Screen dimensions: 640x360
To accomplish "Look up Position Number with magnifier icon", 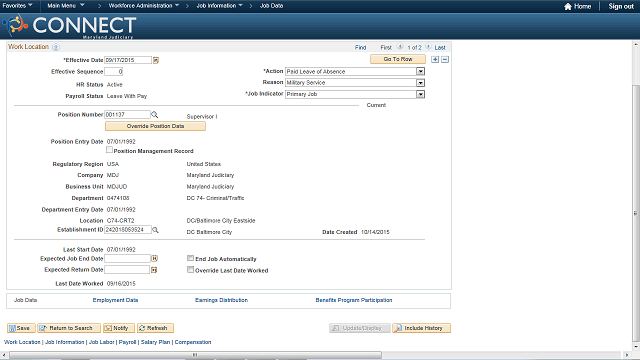I will point(155,115).
